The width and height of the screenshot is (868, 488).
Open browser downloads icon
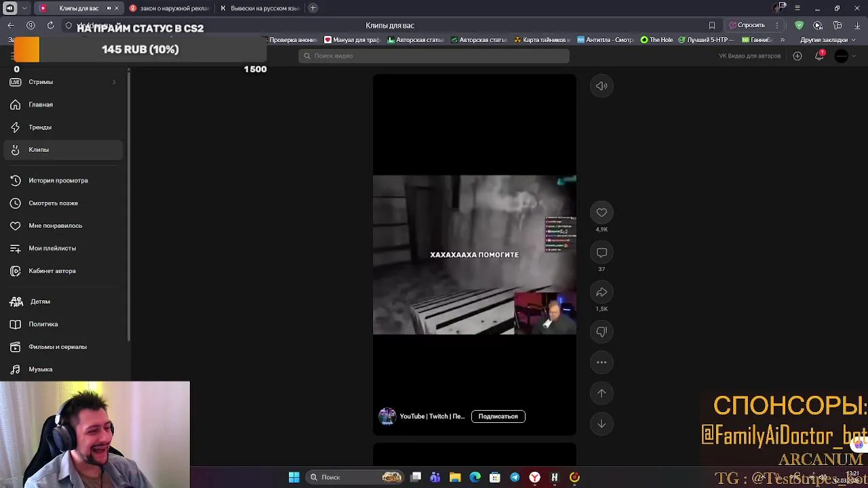857,25
